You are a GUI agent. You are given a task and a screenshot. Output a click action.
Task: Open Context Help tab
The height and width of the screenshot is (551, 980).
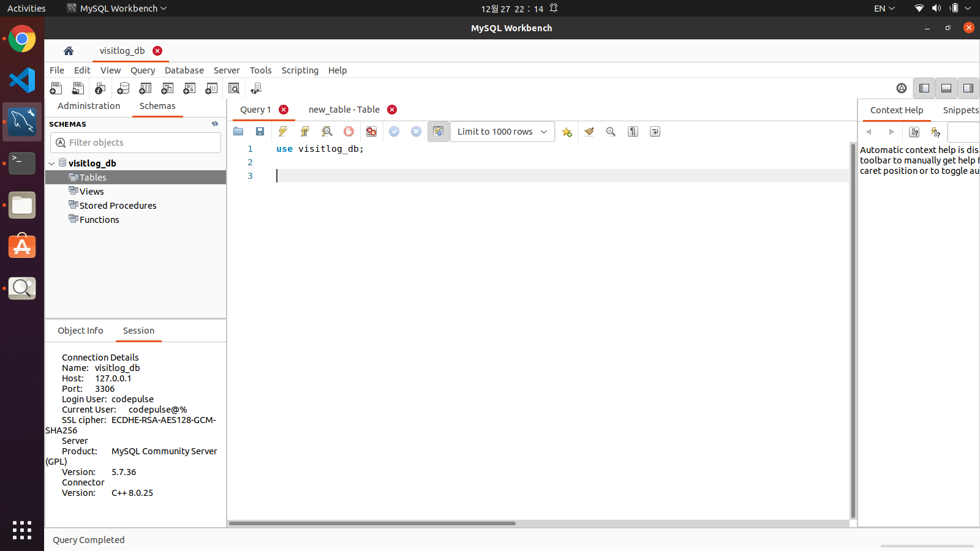click(x=897, y=110)
